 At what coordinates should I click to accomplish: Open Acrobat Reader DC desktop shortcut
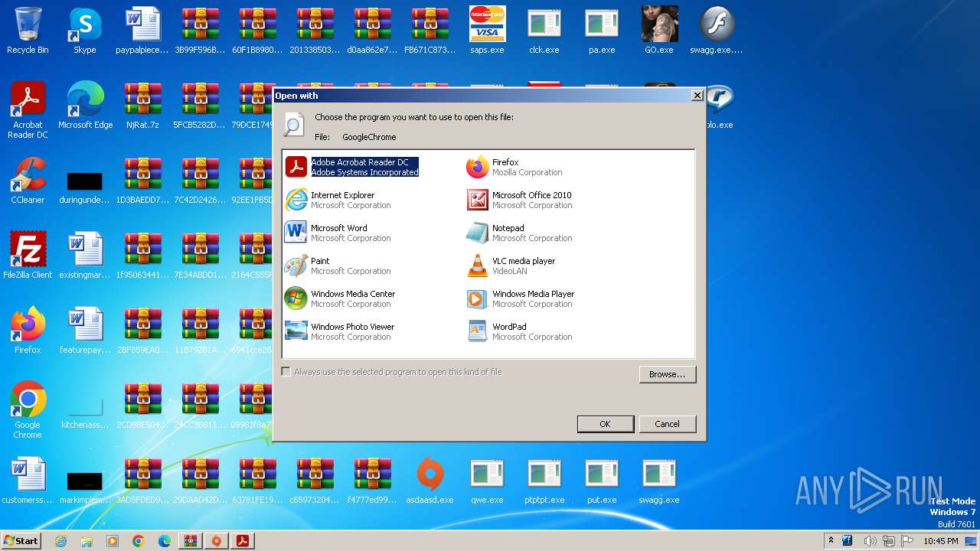click(28, 110)
